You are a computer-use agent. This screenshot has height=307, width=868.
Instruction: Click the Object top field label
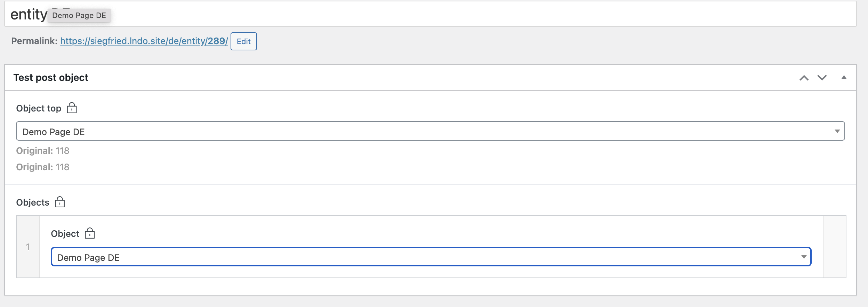coord(39,108)
